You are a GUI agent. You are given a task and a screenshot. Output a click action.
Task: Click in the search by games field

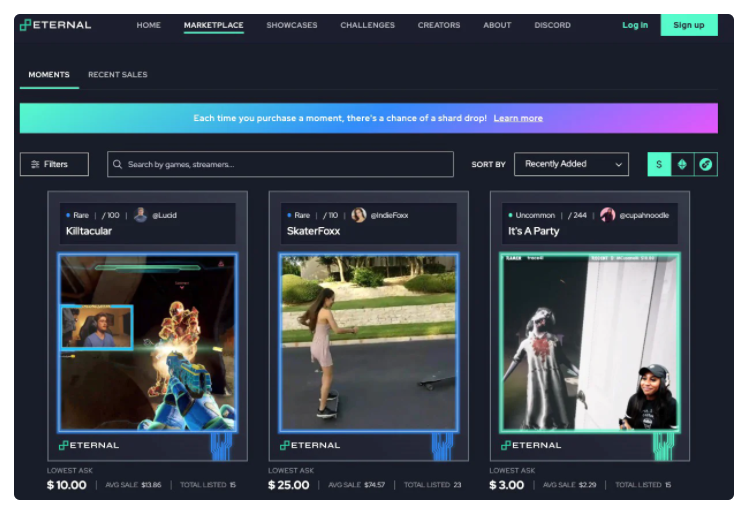coord(285,164)
